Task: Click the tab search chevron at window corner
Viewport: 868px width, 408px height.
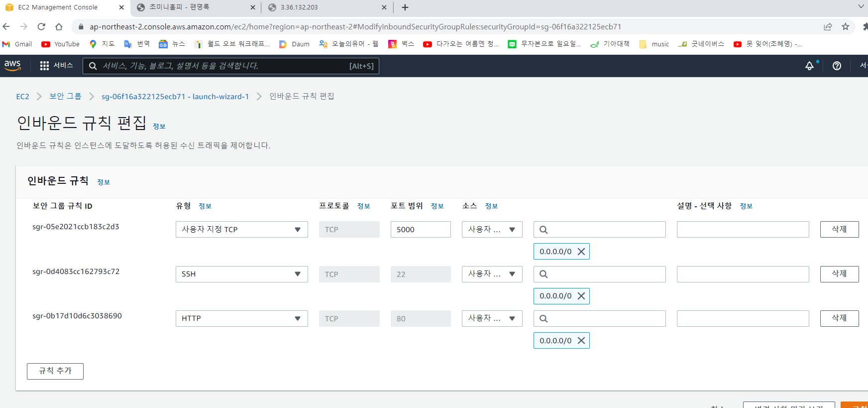Action: click(861, 6)
